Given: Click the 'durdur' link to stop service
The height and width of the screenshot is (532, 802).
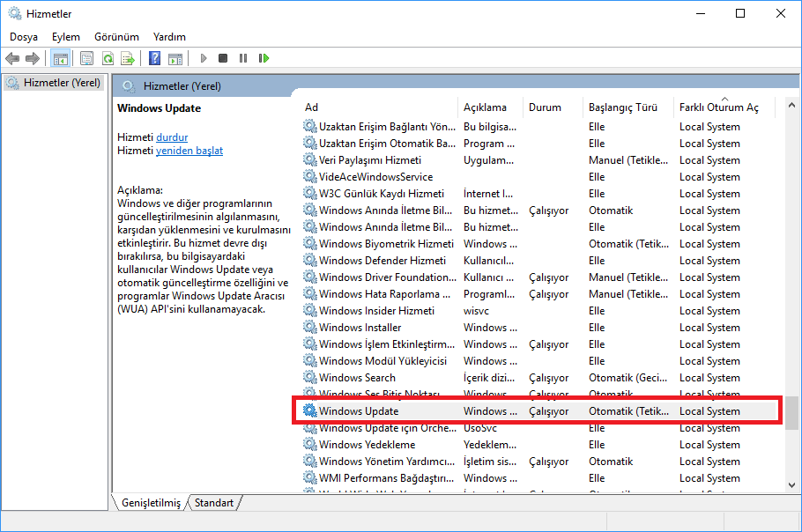Looking at the screenshot, I should coord(172,137).
